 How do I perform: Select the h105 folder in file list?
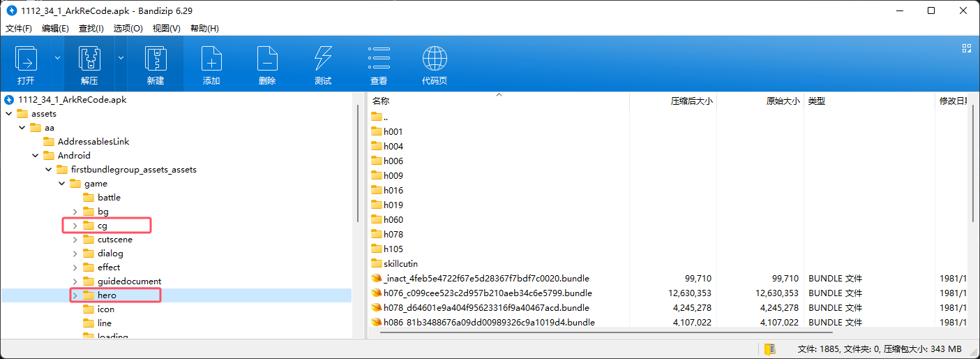(x=387, y=249)
